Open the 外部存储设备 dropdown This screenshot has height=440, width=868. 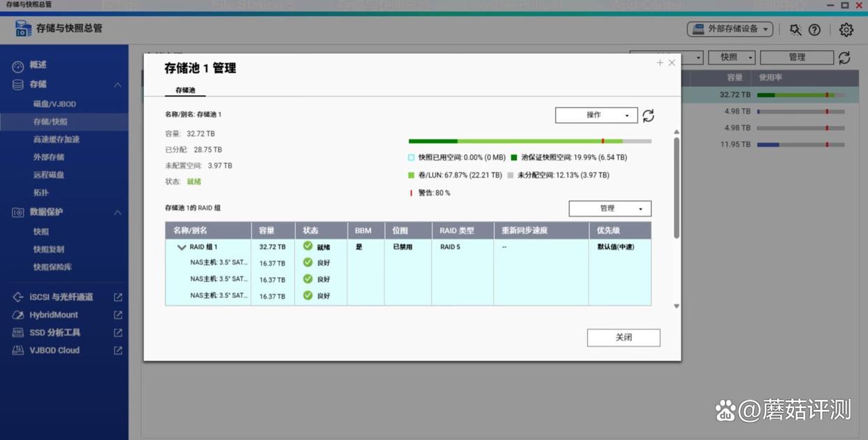pos(730,29)
